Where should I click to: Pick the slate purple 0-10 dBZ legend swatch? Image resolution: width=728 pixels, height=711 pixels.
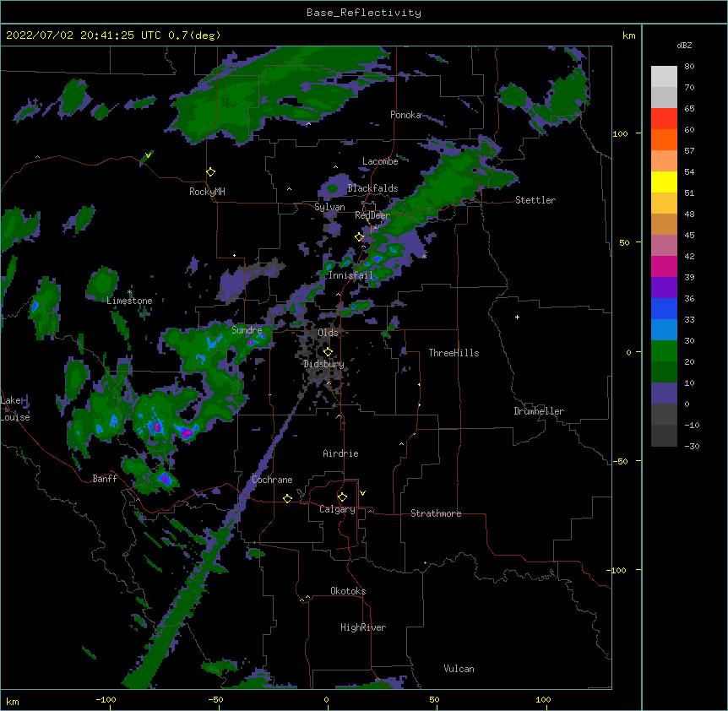tap(664, 393)
